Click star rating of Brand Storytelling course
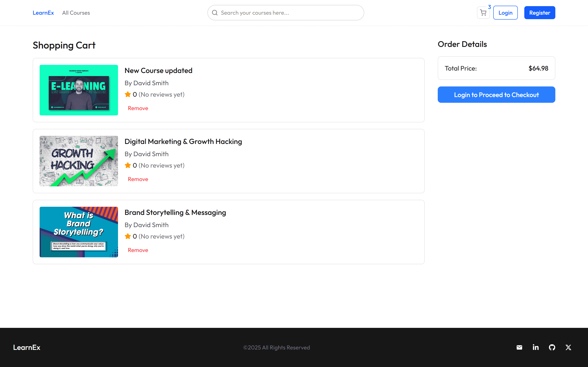The height and width of the screenshot is (367, 588). click(x=128, y=236)
